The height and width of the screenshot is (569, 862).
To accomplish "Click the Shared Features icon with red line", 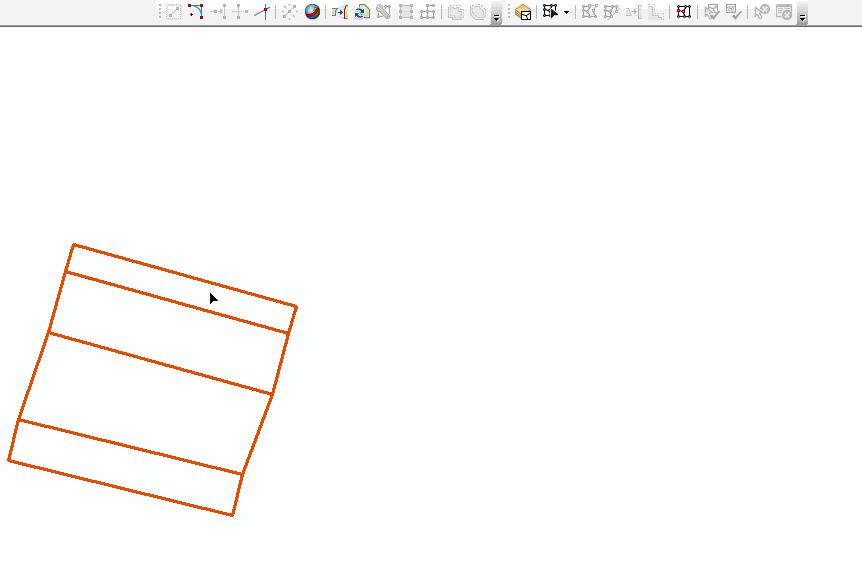I will pyautogui.click(x=684, y=12).
